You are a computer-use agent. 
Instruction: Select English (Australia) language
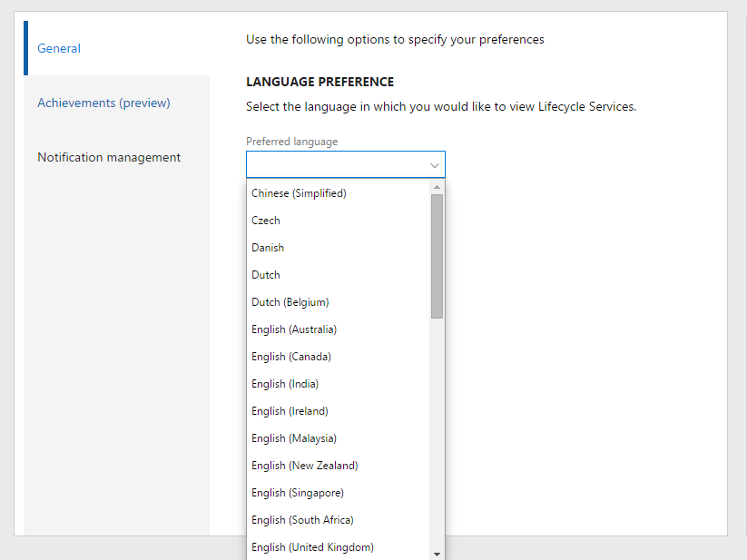[294, 329]
